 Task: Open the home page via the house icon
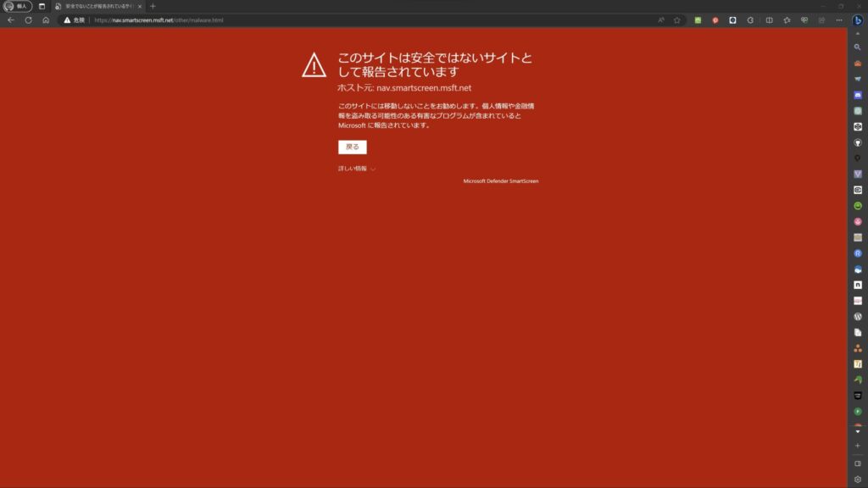[46, 20]
